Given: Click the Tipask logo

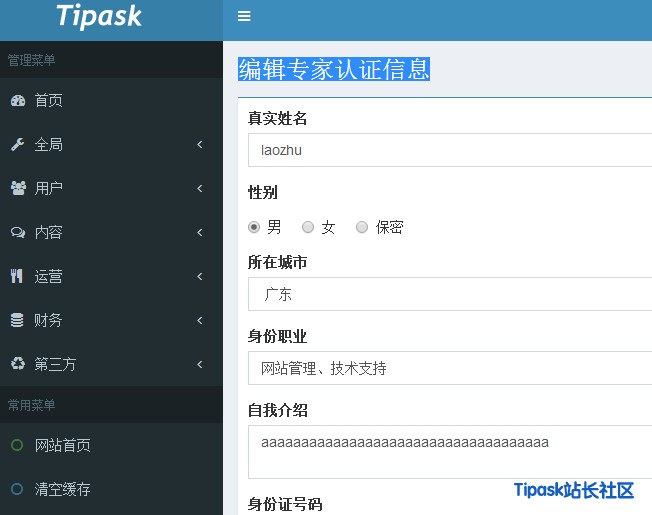Looking at the screenshot, I should [99, 17].
